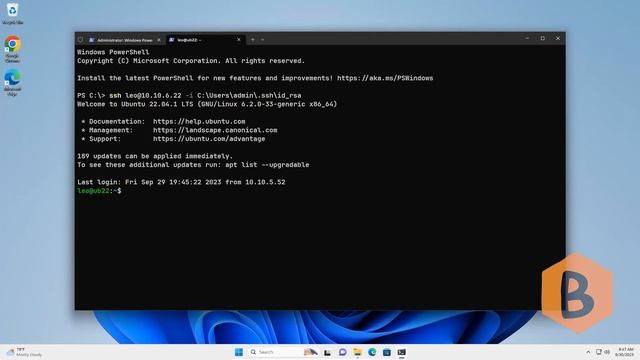Open File Explorer from the taskbar
The height and width of the screenshot is (360, 640).
coord(358,352)
